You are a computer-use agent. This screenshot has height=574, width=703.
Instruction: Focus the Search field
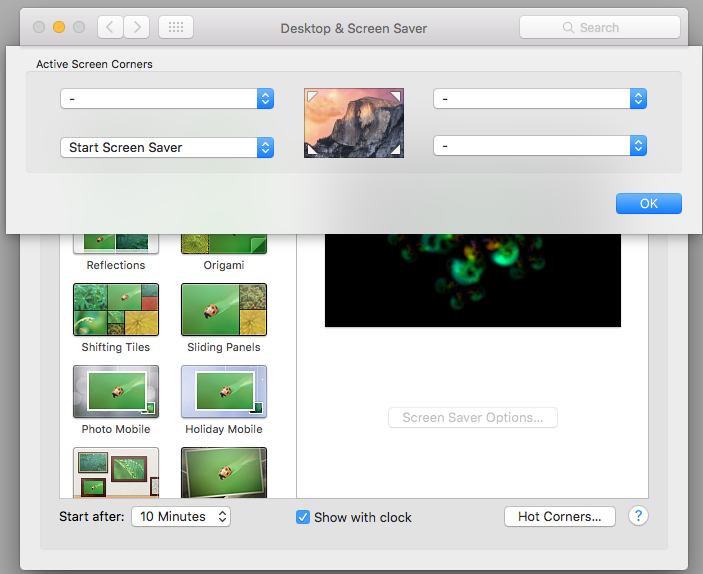599,27
